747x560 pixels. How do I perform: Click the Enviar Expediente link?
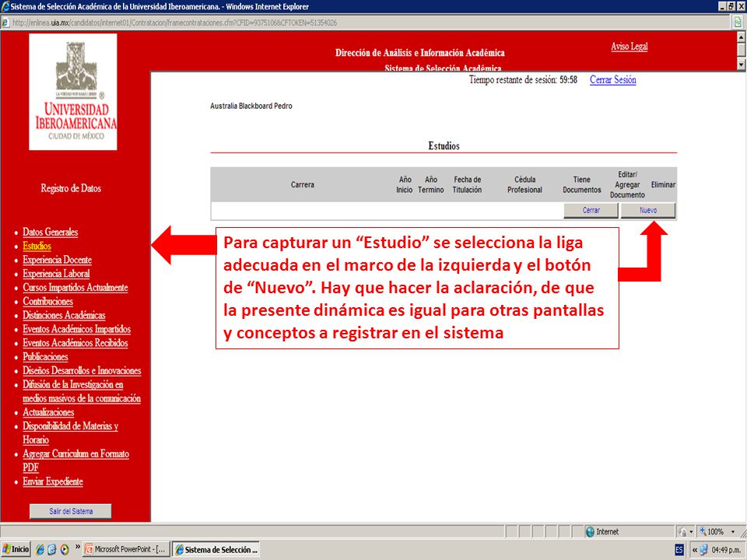[53, 481]
